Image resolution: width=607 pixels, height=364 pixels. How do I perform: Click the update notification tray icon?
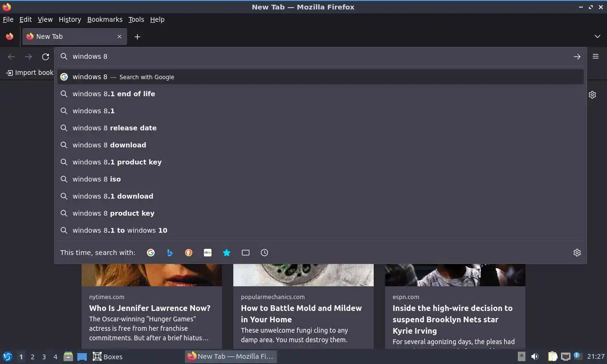[x=577, y=355]
